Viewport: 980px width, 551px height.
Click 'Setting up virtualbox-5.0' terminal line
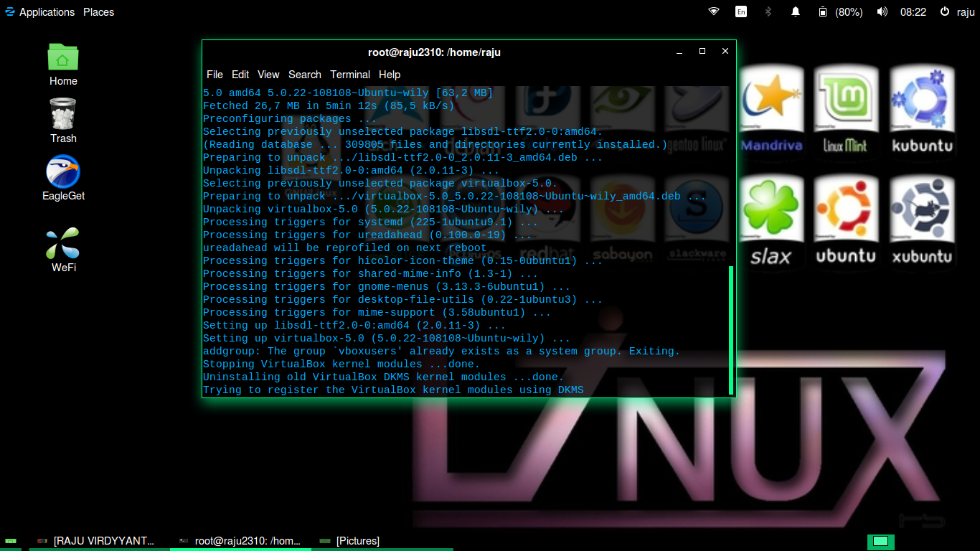tap(387, 339)
